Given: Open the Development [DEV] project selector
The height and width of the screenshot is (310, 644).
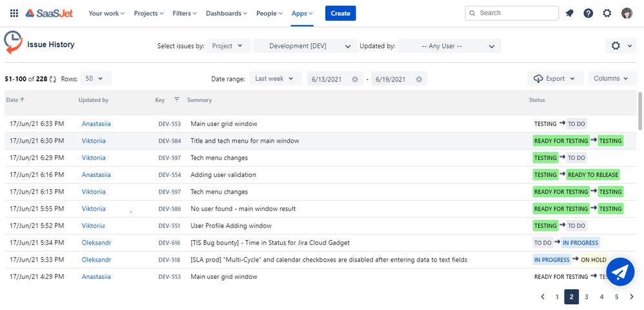Looking at the screenshot, I should (x=305, y=46).
